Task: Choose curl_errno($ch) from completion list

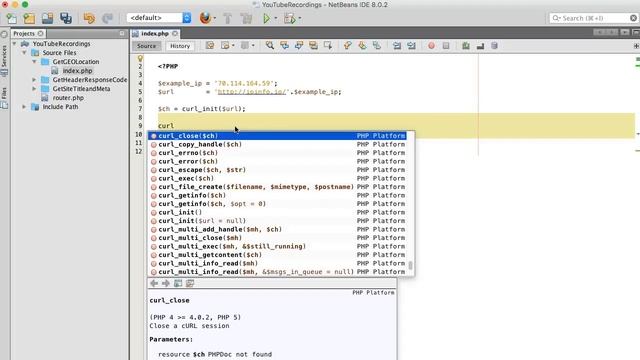Action: coord(278,153)
